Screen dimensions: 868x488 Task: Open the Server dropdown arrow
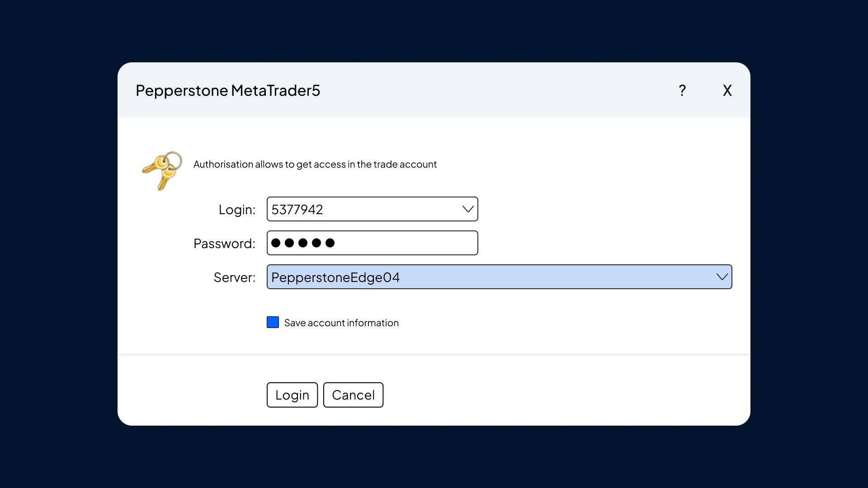(x=722, y=277)
